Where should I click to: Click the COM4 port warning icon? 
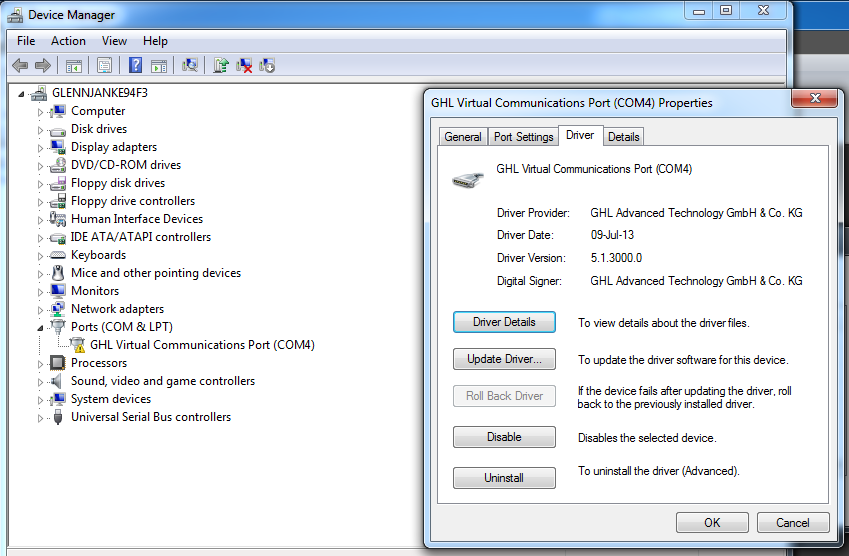[x=77, y=345]
